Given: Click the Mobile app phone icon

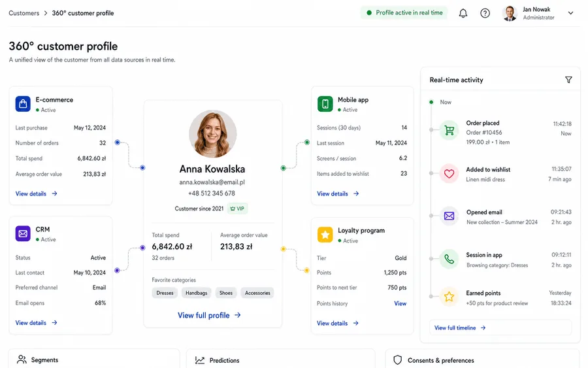Looking at the screenshot, I should tap(325, 104).
